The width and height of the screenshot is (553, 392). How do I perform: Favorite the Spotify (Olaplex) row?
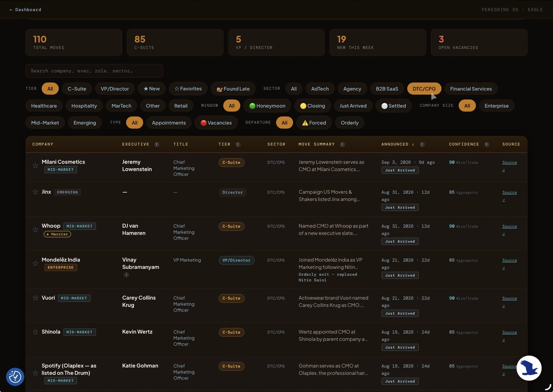tap(36, 373)
